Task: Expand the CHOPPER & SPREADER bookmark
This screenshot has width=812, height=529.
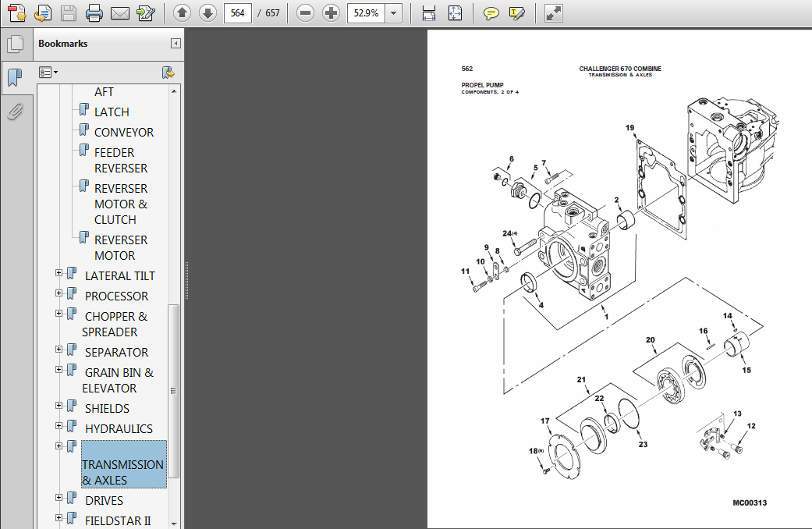Action: point(59,314)
